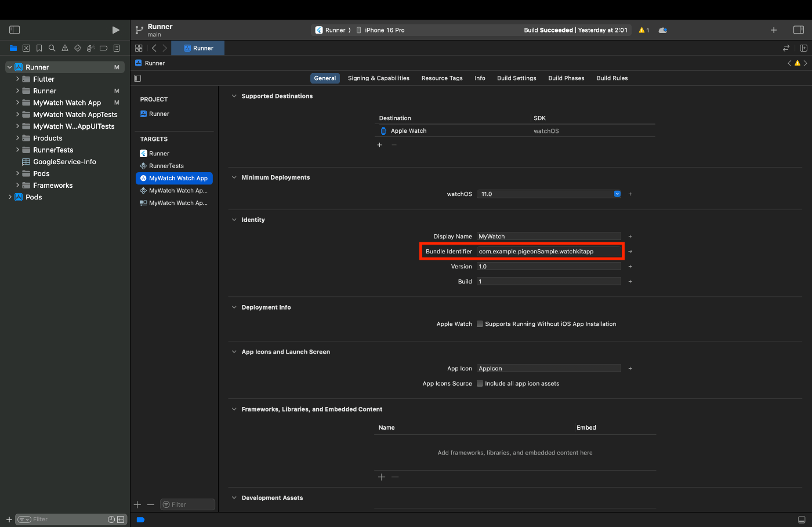Jump to the next issue arrow
Screen dimensions: 812x527
[x=806, y=63]
